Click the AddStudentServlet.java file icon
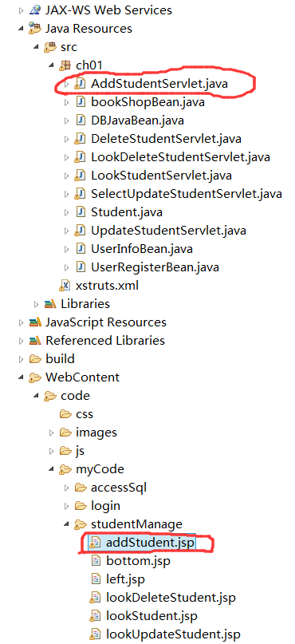The image size is (295, 644). pos(80,85)
